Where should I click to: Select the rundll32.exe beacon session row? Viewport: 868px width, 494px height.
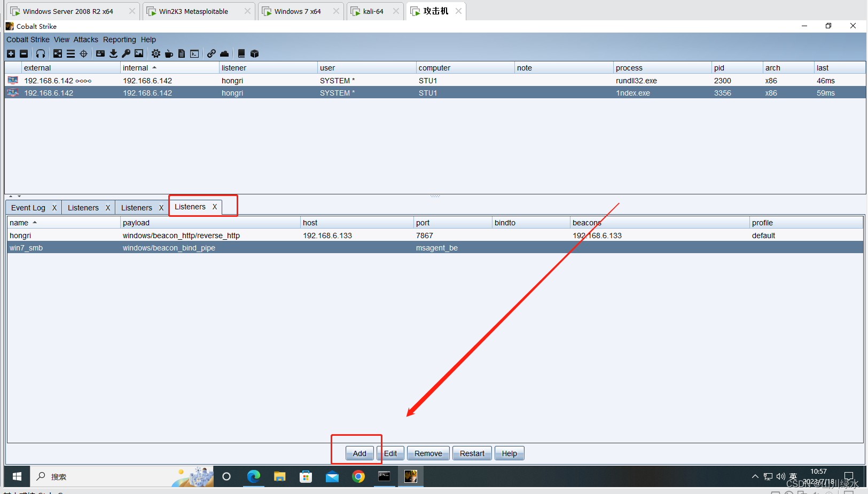435,81
